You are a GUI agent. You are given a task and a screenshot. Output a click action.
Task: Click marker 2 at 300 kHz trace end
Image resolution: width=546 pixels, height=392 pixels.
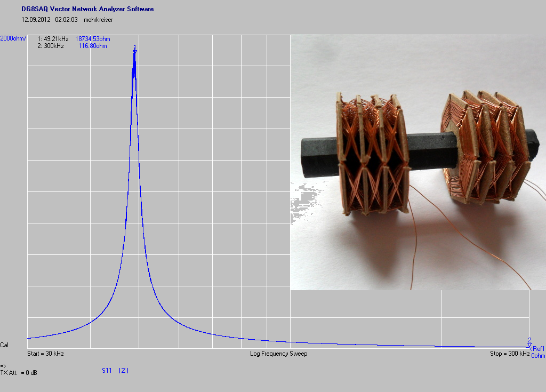tap(529, 342)
